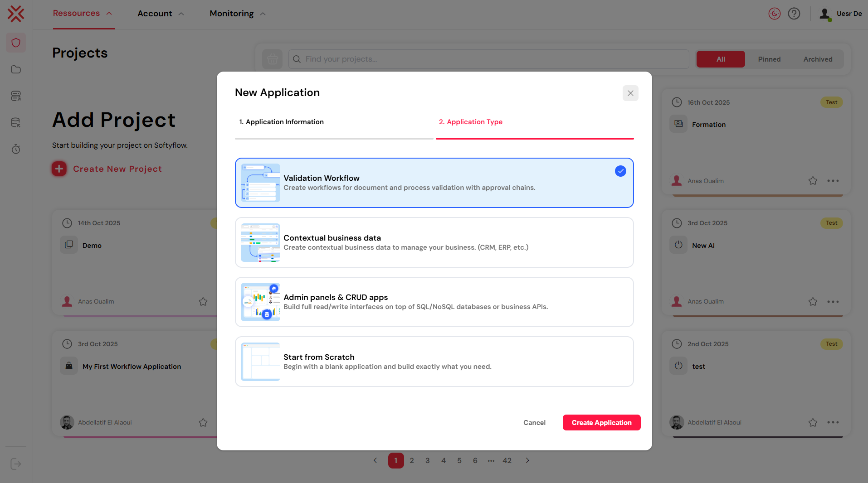Open the dark mode toggle icon
The image size is (868, 483).
[x=774, y=14]
